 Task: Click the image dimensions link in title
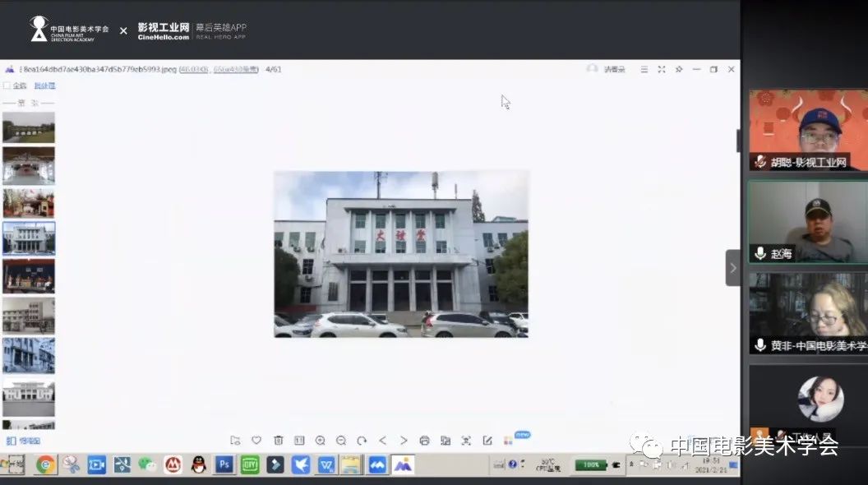(236, 70)
